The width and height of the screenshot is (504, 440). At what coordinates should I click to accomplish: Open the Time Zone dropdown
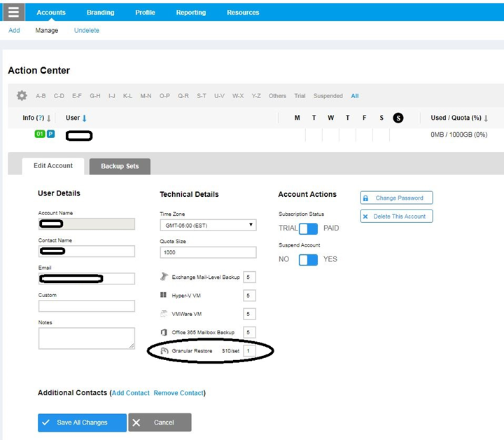point(208,225)
